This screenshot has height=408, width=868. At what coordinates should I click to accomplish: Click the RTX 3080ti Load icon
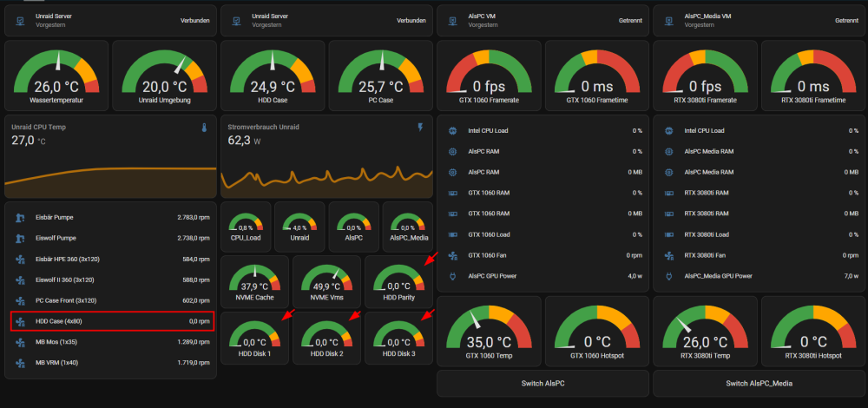pos(669,234)
